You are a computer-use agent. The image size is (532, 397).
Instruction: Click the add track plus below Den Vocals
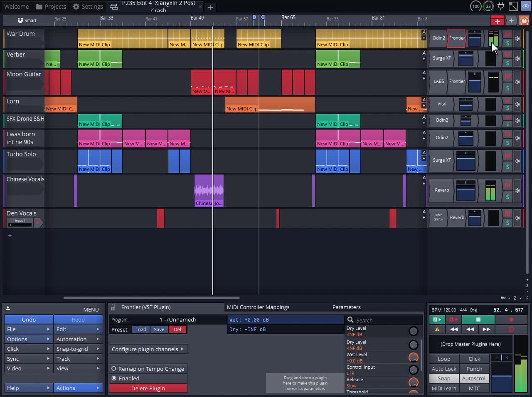[10, 235]
